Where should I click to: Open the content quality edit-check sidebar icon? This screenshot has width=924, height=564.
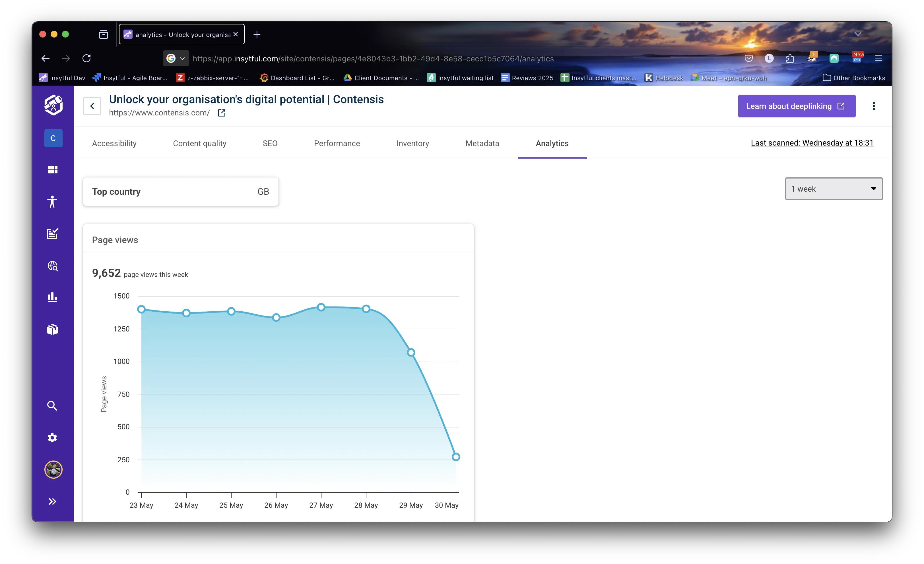[52, 233]
